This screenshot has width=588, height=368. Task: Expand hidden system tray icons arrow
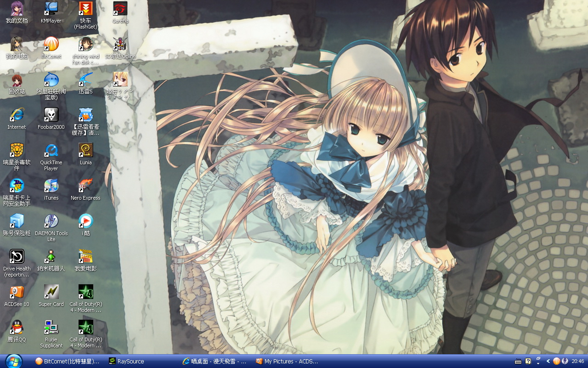click(x=548, y=361)
